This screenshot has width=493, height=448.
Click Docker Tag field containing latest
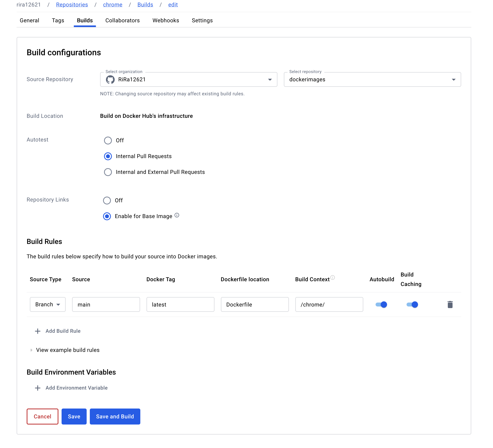point(180,305)
